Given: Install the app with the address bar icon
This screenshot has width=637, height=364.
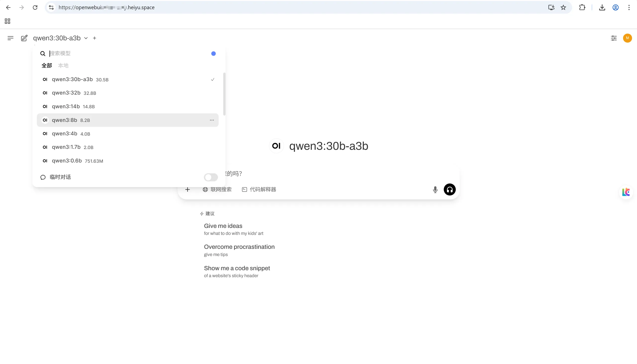Looking at the screenshot, I should pos(551,7).
